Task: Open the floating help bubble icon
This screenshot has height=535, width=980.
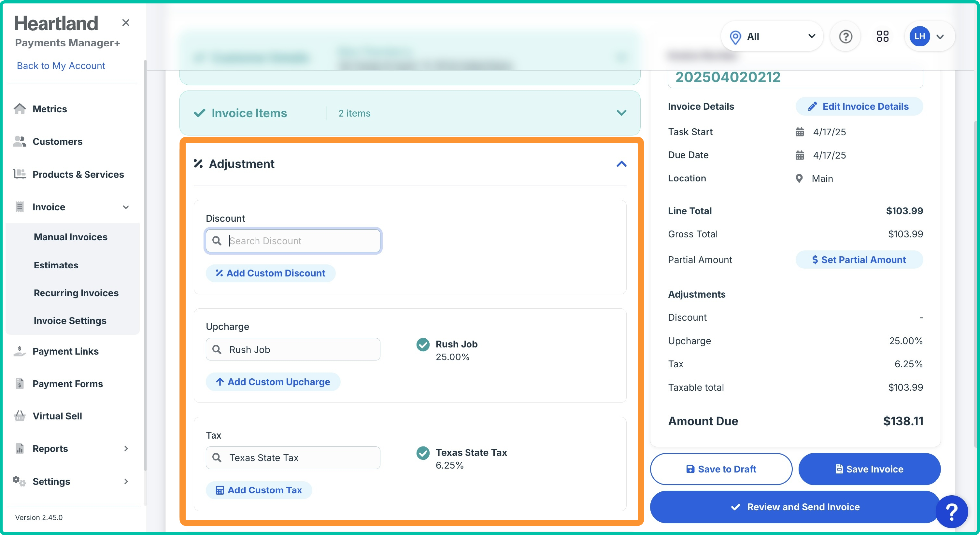Action: pos(951,512)
